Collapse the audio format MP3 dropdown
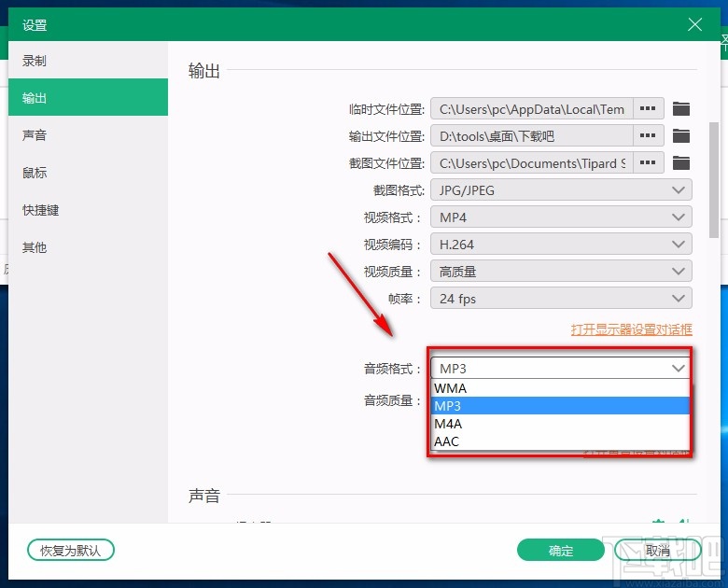Viewport: 728px width, 588px height. pyautogui.click(x=560, y=369)
